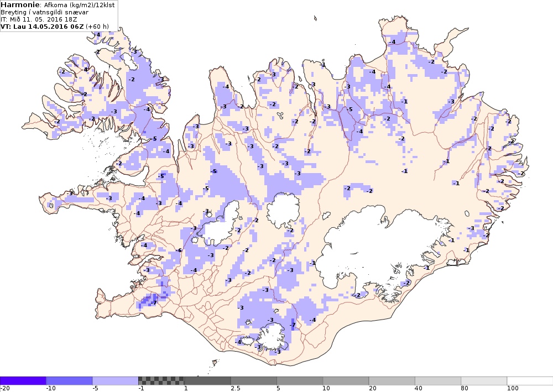Choose the light gray 20 to 40 legend swatch

tap(392, 381)
